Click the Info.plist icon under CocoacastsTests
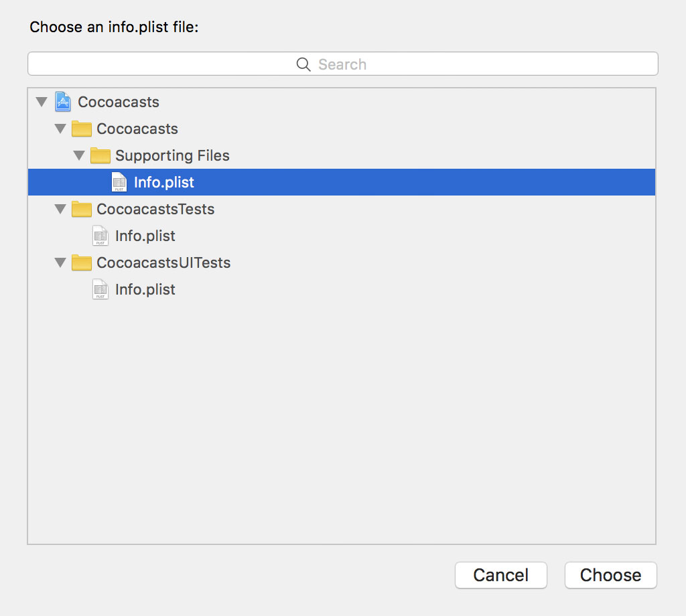686x616 pixels. click(x=100, y=236)
